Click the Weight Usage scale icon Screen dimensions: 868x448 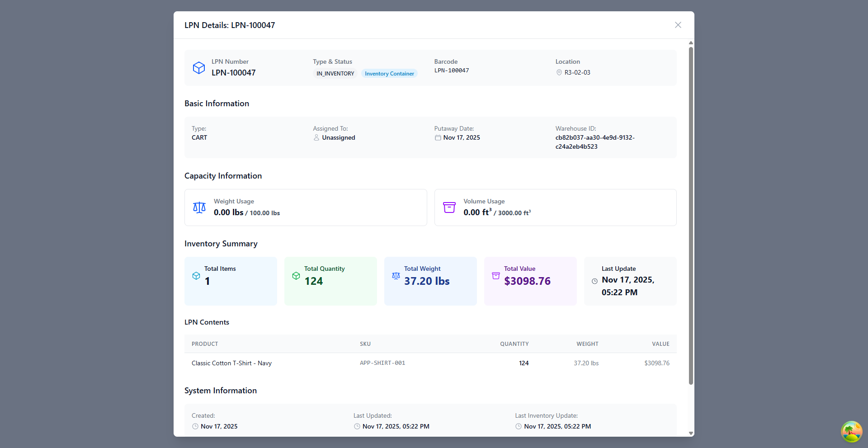199,207
